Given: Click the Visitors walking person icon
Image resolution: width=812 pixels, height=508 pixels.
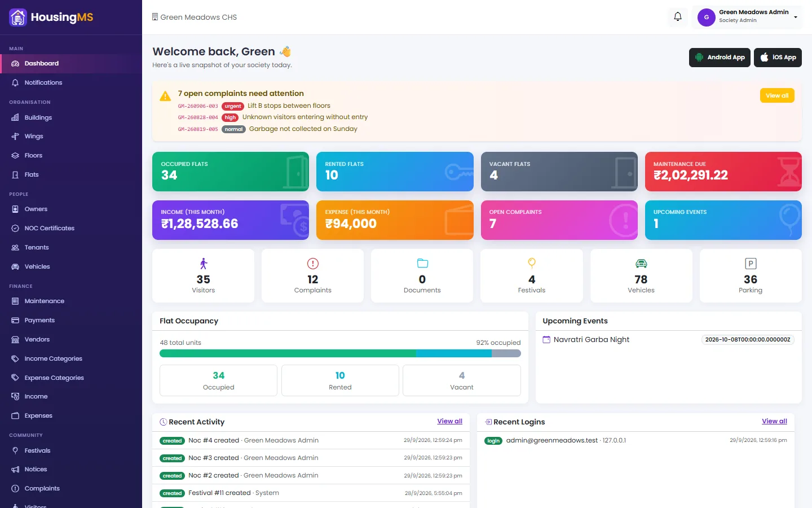Looking at the screenshot, I should [x=204, y=264].
